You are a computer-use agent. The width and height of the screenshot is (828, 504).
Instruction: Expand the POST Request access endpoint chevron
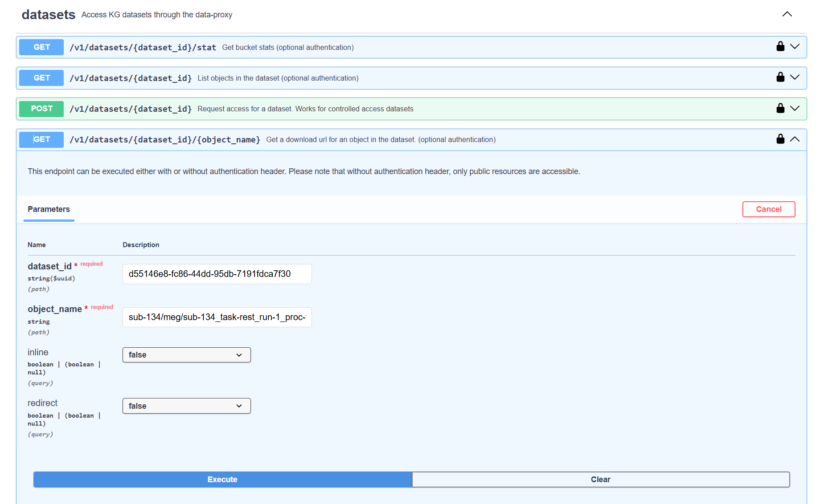pos(795,108)
